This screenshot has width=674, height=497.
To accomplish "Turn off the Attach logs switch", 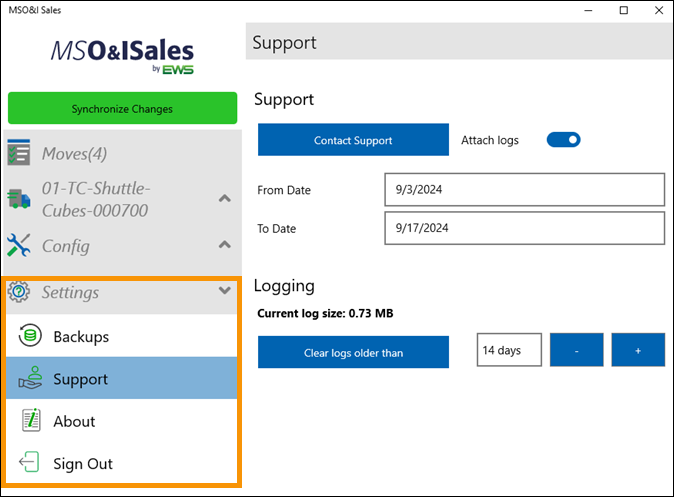I will [563, 140].
